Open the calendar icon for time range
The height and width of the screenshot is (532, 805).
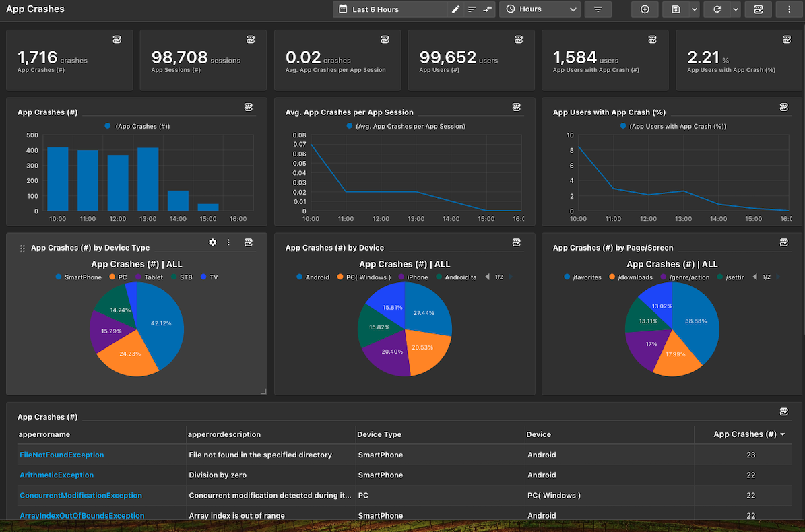coord(343,9)
